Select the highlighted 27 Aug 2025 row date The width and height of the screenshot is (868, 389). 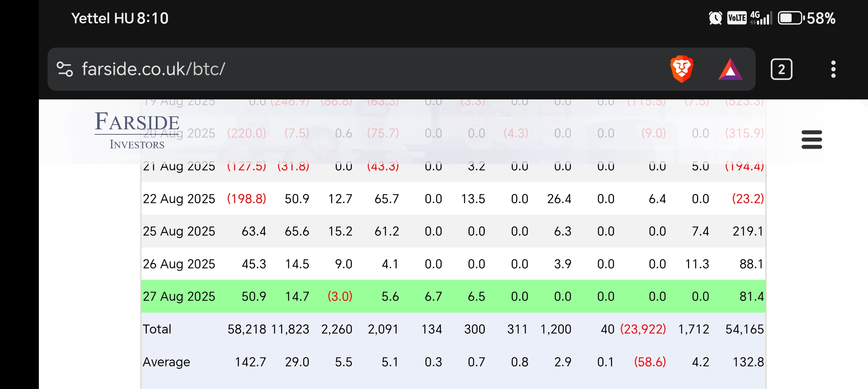click(x=179, y=296)
